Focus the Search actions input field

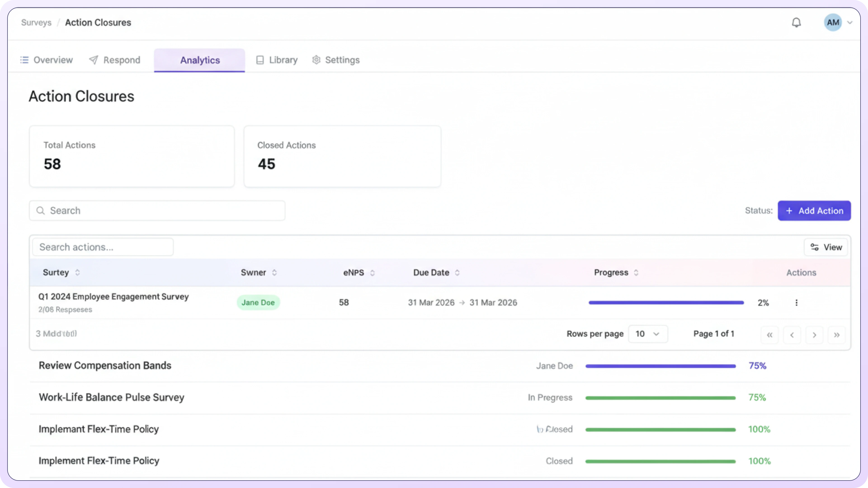click(x=103, y=247)
